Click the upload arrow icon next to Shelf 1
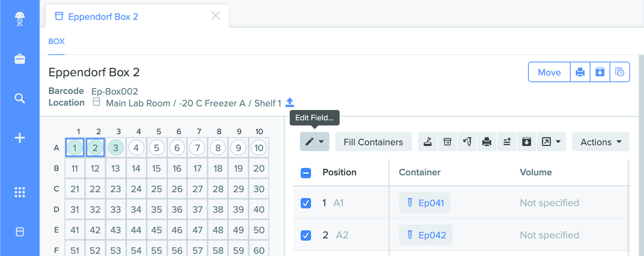Screen dimensions: 644x256 pyautogui.click(x=290, y=103)
